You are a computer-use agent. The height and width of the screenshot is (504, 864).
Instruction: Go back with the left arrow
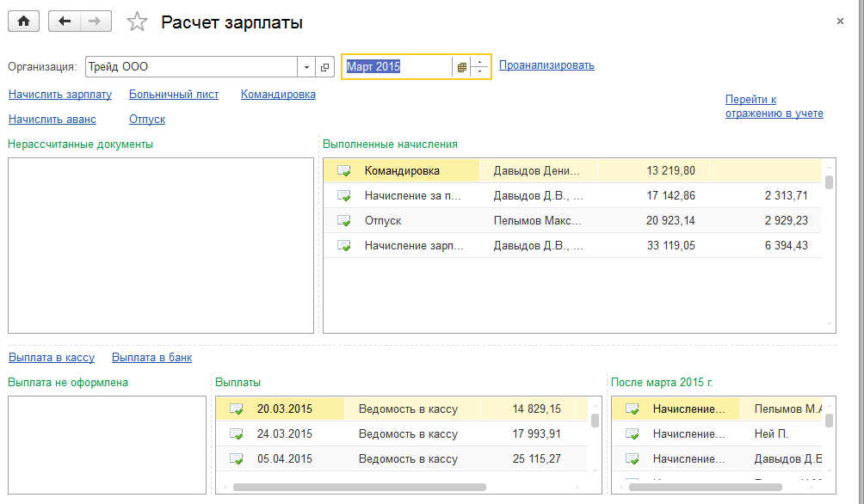[x=65, y=22]
